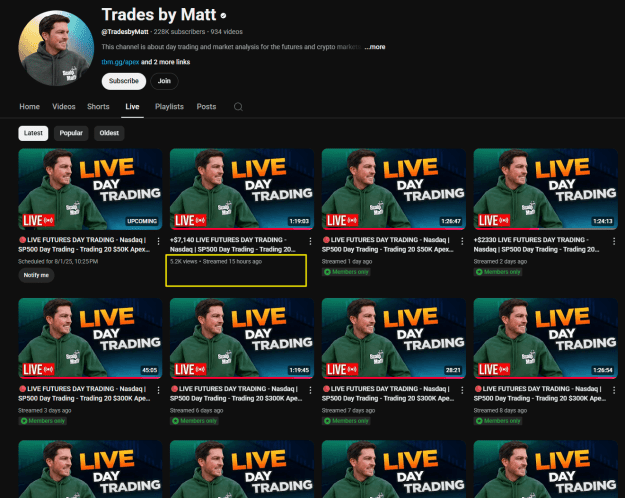Click 'Scheduled for 8/1/25, 10:25 PM' text

tap(58, 262)
